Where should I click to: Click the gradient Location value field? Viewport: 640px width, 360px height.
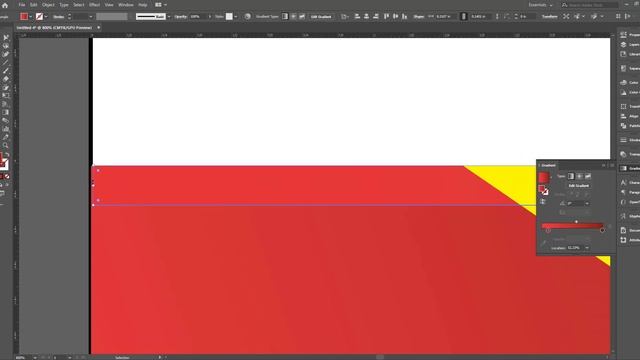[575, 248]
